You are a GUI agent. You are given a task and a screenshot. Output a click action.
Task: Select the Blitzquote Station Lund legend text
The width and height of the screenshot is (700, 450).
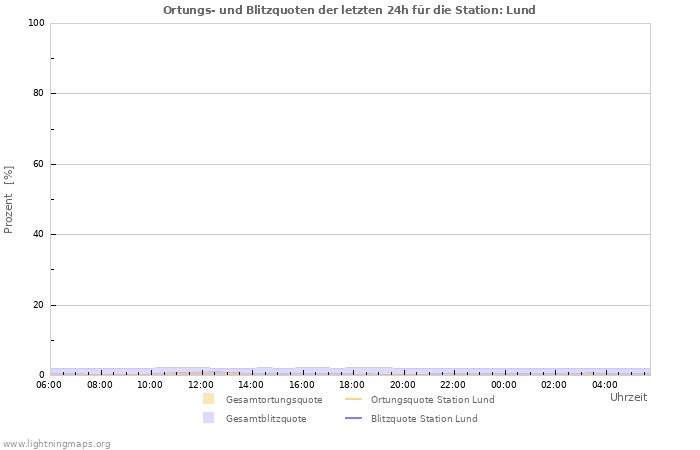(x=424, y=419)
